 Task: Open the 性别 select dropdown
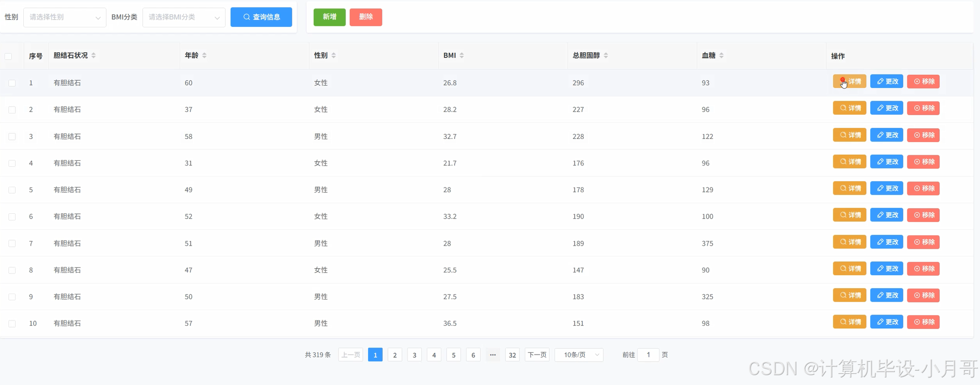[x=65, y=17]
